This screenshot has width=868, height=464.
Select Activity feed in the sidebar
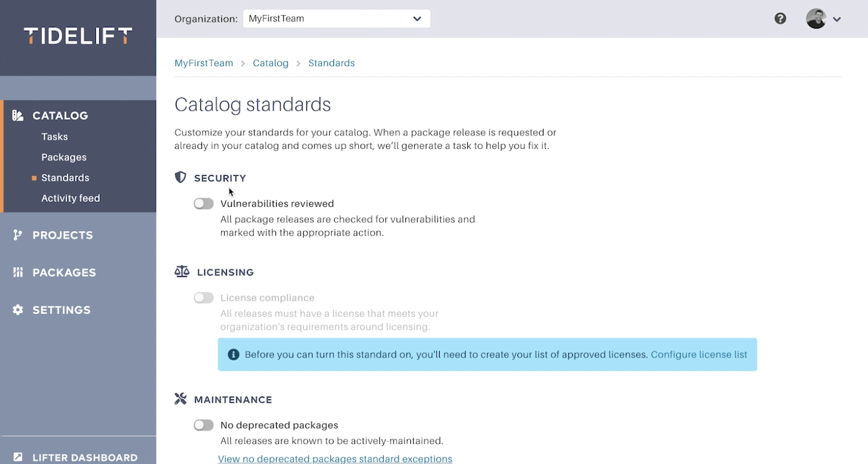(x=71, y=198)
